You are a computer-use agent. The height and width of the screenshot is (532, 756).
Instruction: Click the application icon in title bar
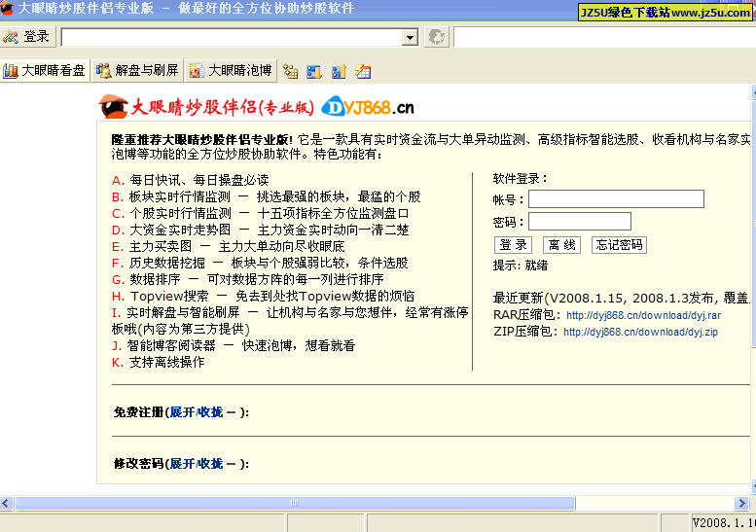(7, 8)
